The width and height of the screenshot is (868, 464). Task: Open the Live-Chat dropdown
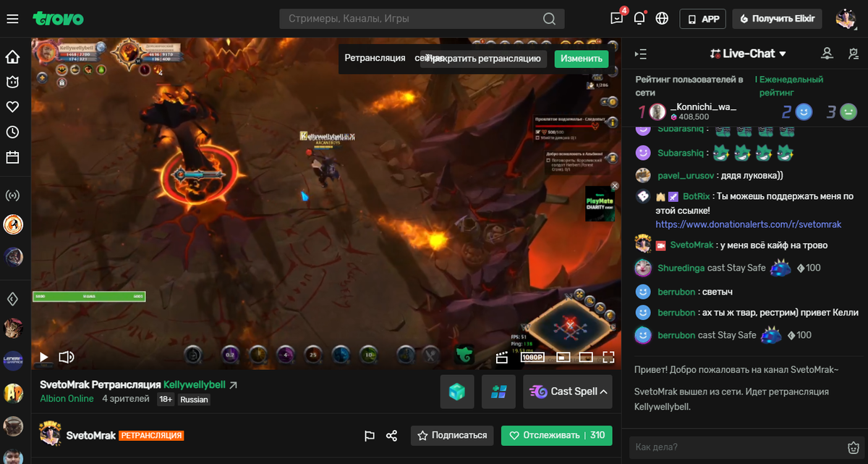(x=748, y=54)
